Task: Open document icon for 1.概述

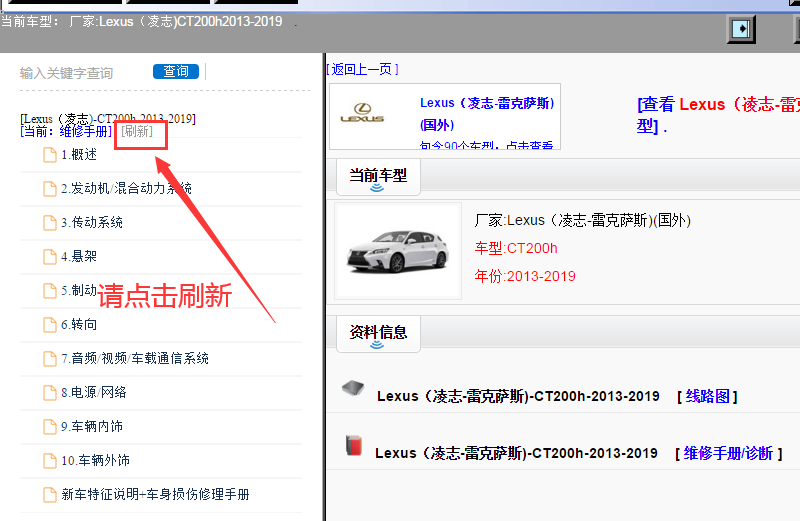Action: [50, 155]
